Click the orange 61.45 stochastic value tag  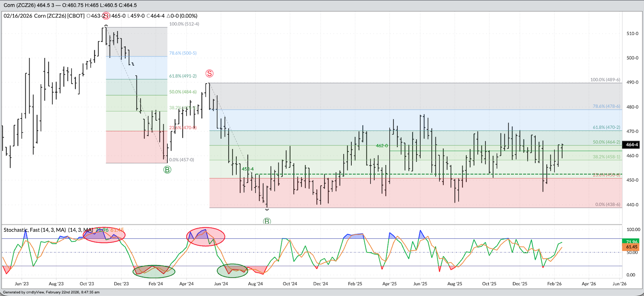point(632,247)
